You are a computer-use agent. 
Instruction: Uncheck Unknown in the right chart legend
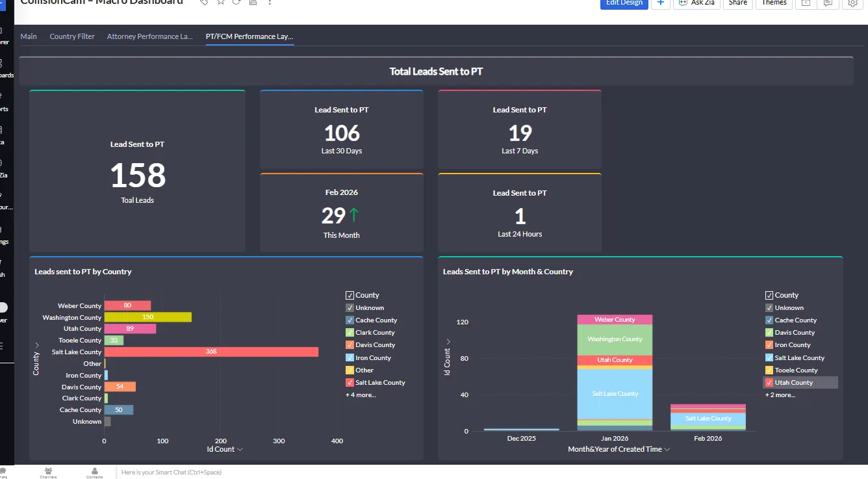coord(769,308)
